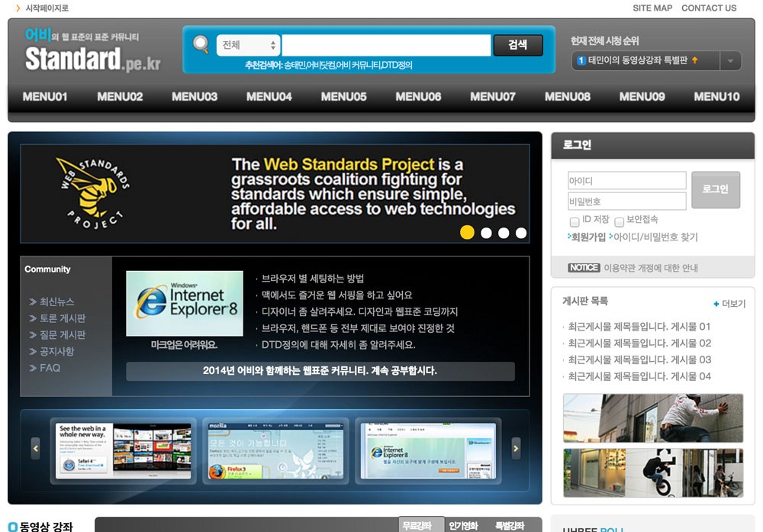This screenshot has height=532, width=763.
Task: Click the 시작페이지로 link
Action: pos(47,8)
